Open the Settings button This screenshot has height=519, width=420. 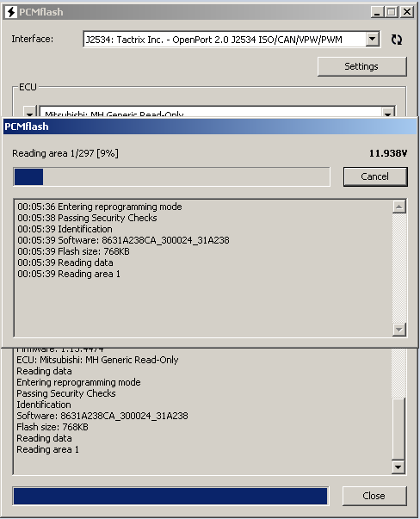pos(362,66)
